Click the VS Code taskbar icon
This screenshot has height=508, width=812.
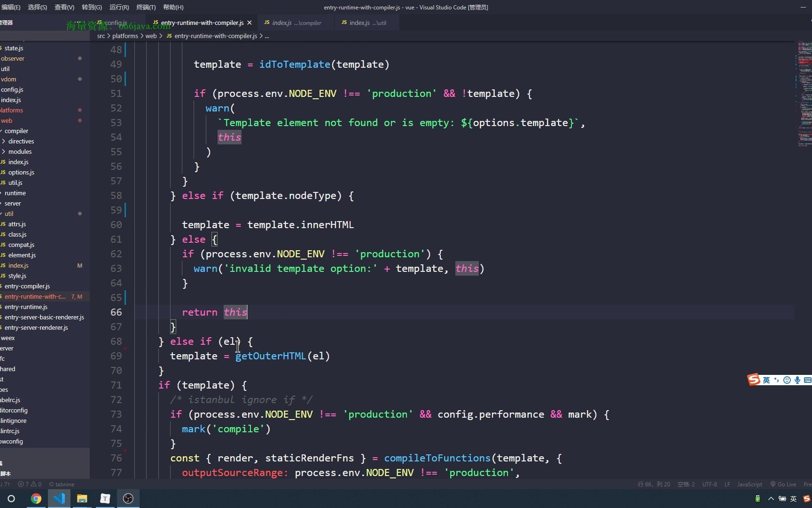[x=59, y=499]
